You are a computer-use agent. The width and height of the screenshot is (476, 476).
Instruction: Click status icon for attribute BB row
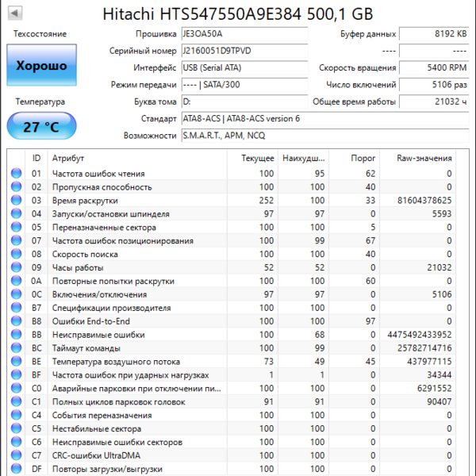pos(17,335)
